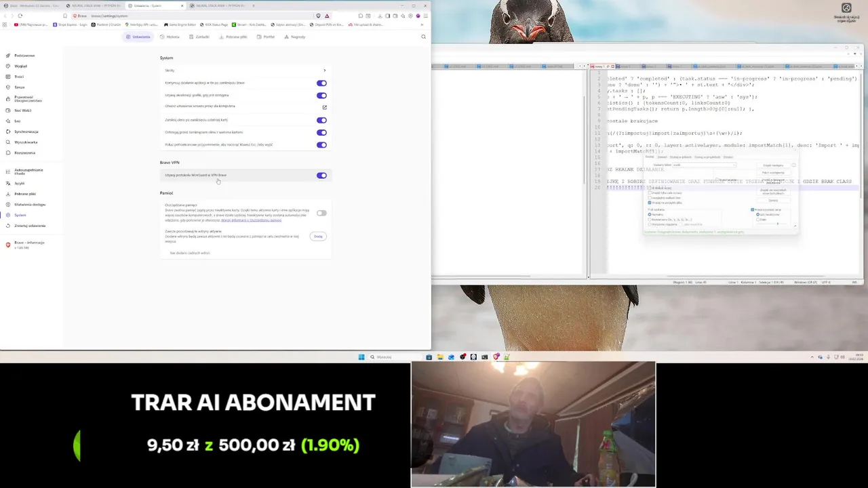Click 'UTF-8' encoding in Notepad++ status bar
This screenshot has height=488, width=868.
[826, 282]
